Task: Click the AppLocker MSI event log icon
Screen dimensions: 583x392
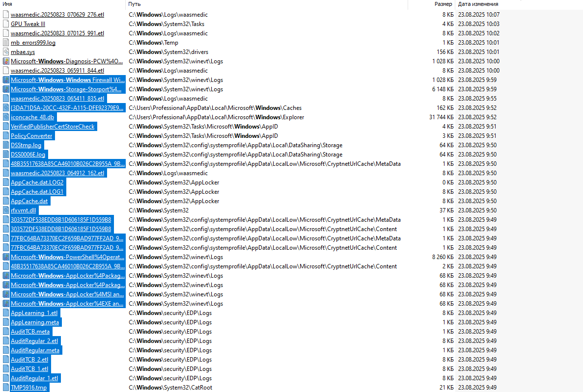Action: click(x=5, y=294)
